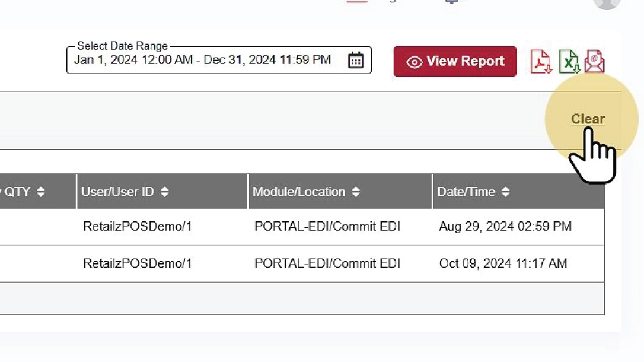The image size is (644, 362).
Task: Click the Clear link
Action: pos(588,119)
